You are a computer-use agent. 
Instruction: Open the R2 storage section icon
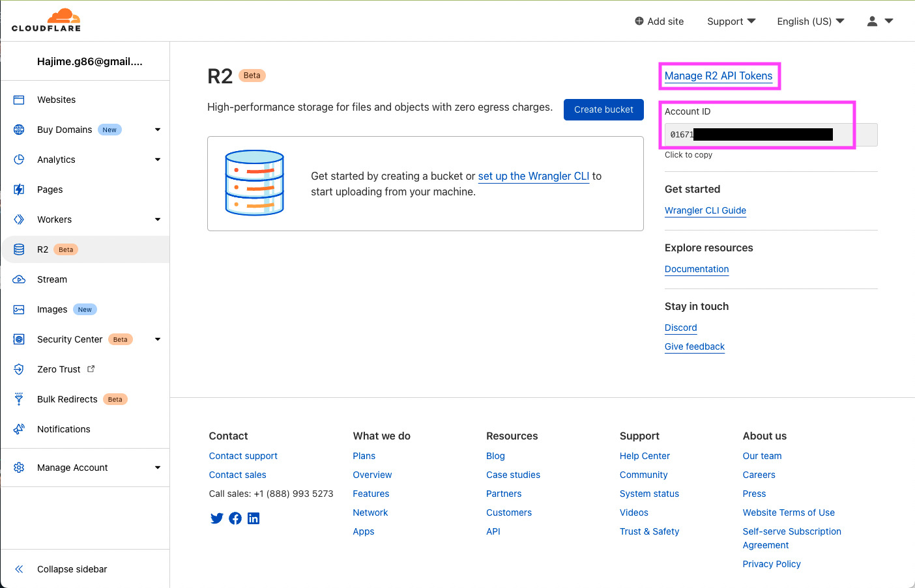tap(19, 249)
